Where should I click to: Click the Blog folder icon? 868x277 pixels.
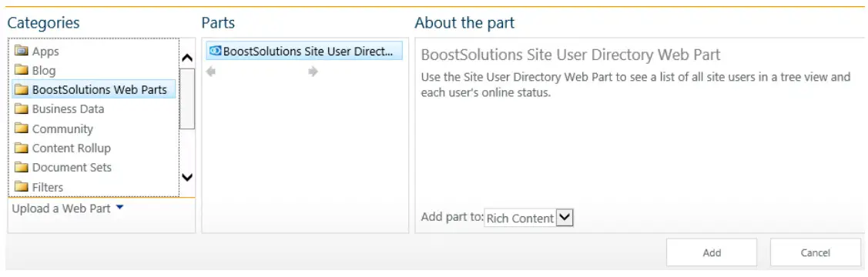tap(21, 71)
